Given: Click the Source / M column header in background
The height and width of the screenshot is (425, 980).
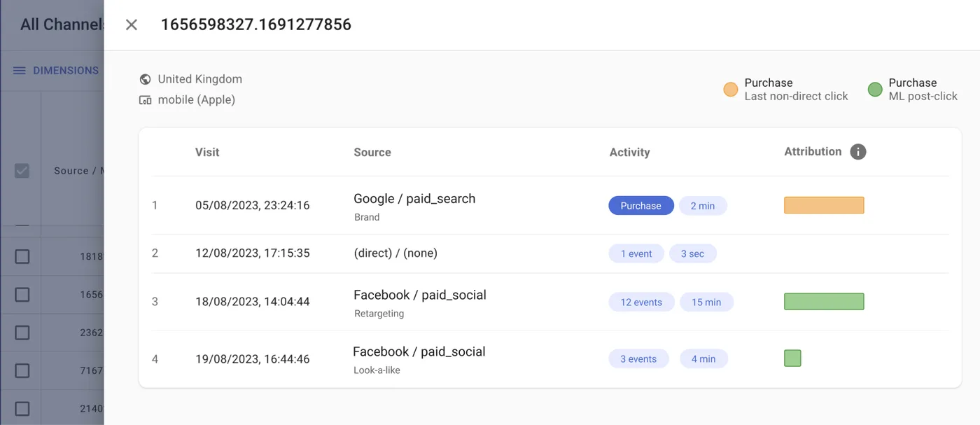Looking at the screenshot, I should click(78, 171).
